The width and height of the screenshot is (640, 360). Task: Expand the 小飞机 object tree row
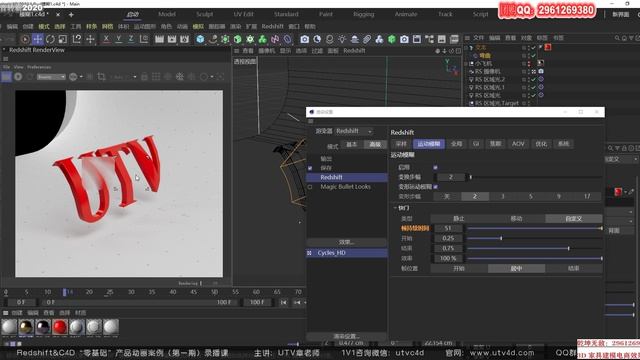point(466,64)
